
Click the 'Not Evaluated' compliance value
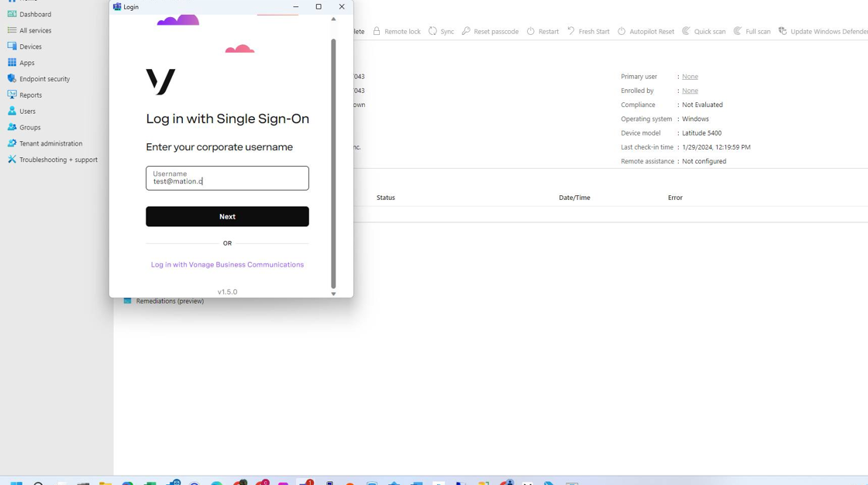(702, 105)
